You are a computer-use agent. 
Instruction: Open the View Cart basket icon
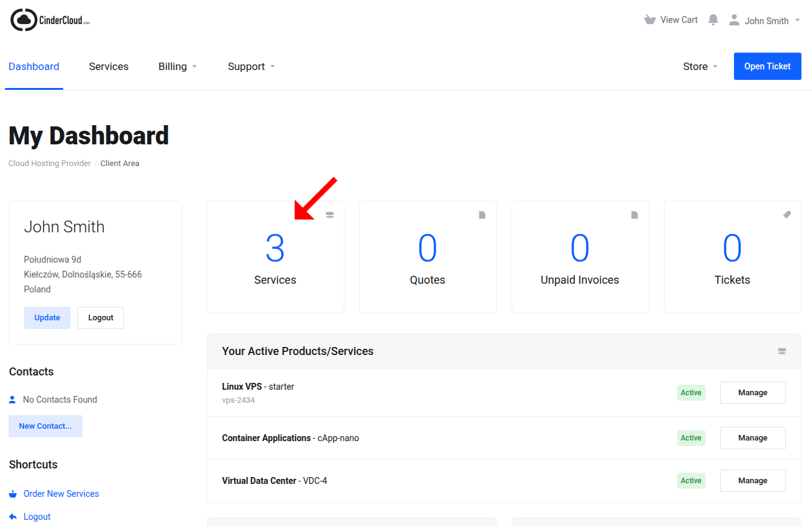(x=650, y=20)
